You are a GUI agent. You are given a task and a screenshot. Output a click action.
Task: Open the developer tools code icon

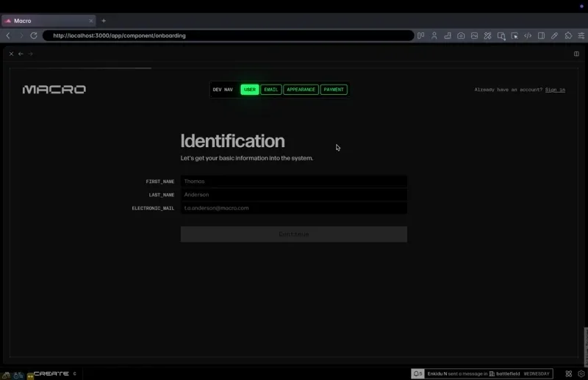(x=528, y=35)
